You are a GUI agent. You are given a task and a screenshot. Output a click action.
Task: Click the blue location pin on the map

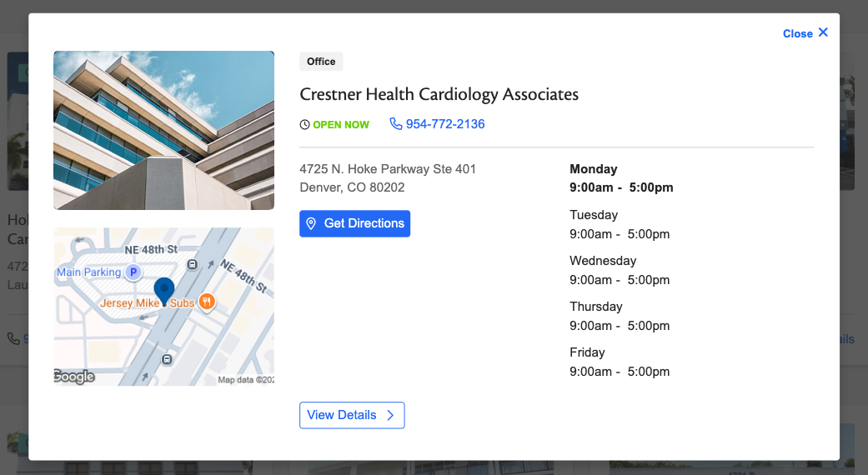pos(164,292)
